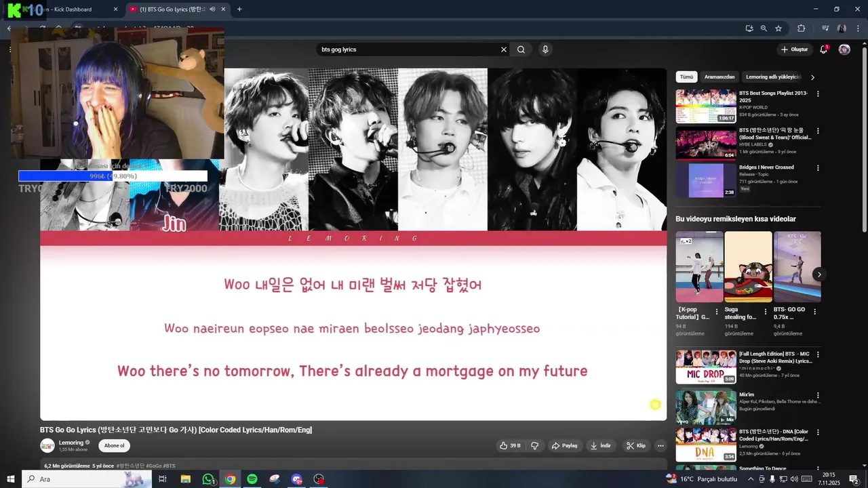Open the volume icon in system tray

click(794, 479)
